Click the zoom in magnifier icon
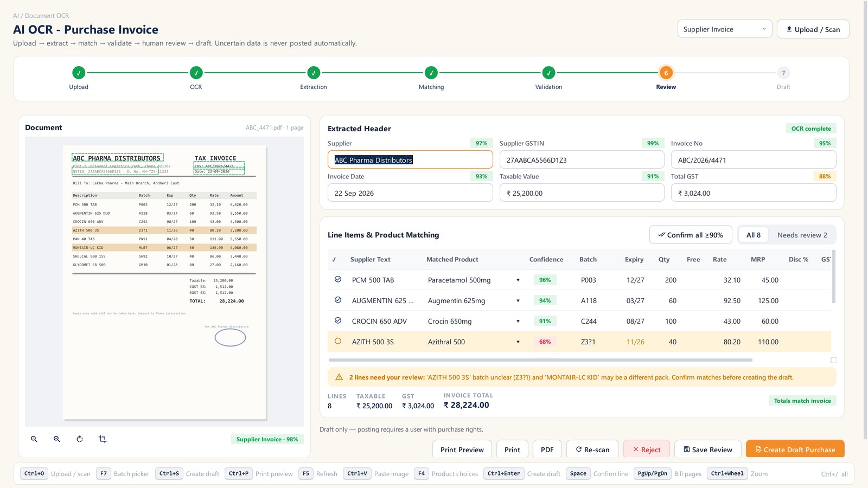The image size is (868, 488). click(57, 439)
